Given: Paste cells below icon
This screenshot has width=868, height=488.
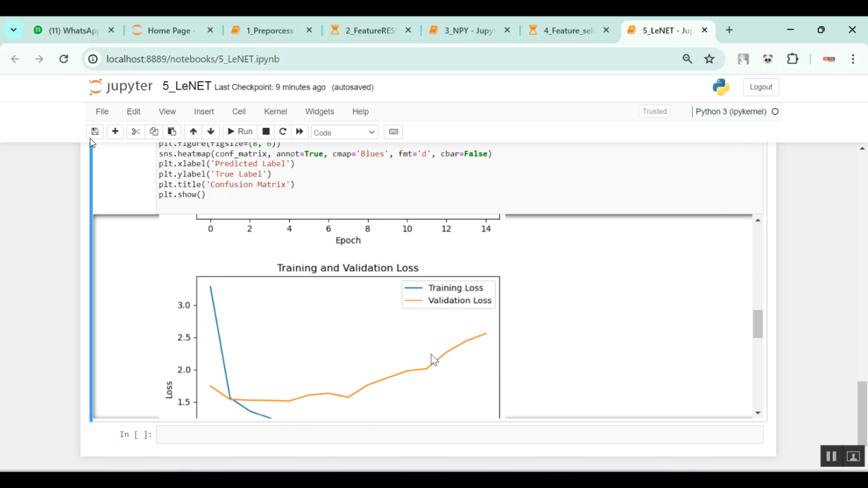Looking at the screenshot, I should (x=172, y=132).
